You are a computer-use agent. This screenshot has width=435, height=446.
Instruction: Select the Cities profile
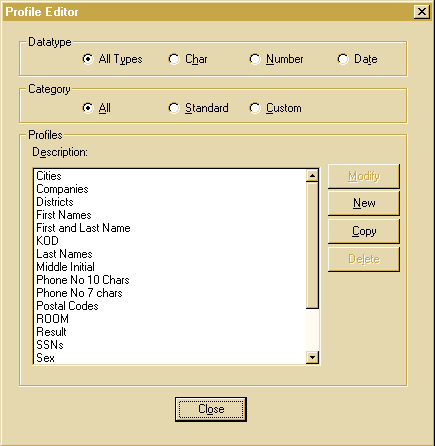pyautogui.click(x=170, y=176)
